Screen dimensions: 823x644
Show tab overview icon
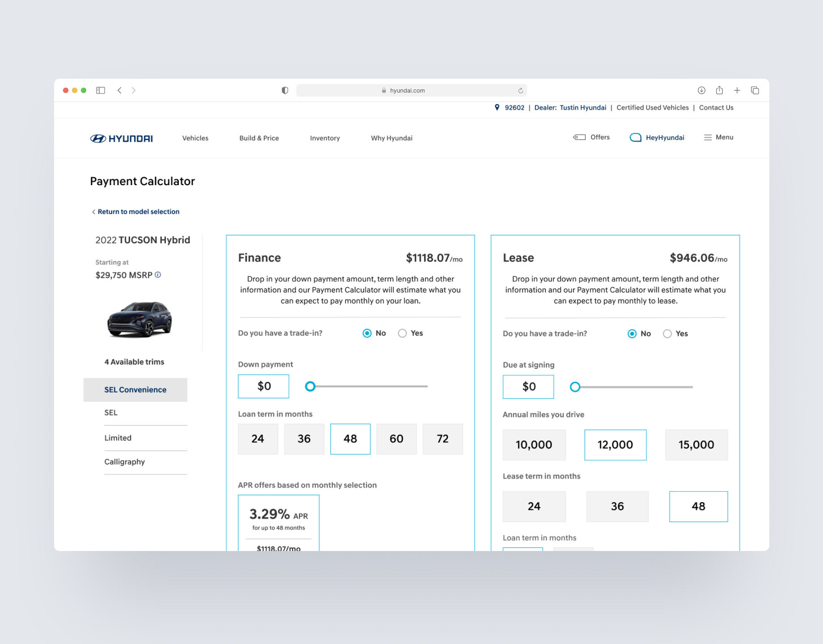click(755, 90)
